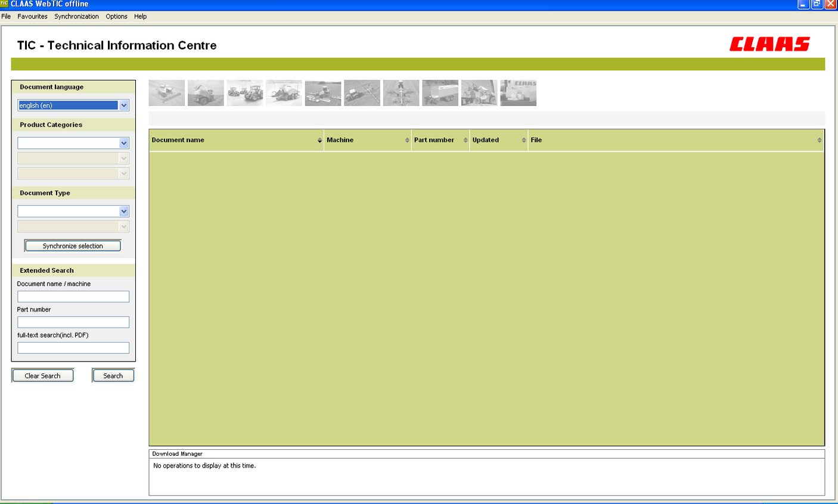Select the combine harvester product category
Screen dimensions: 838x504
tap(167, 92)
